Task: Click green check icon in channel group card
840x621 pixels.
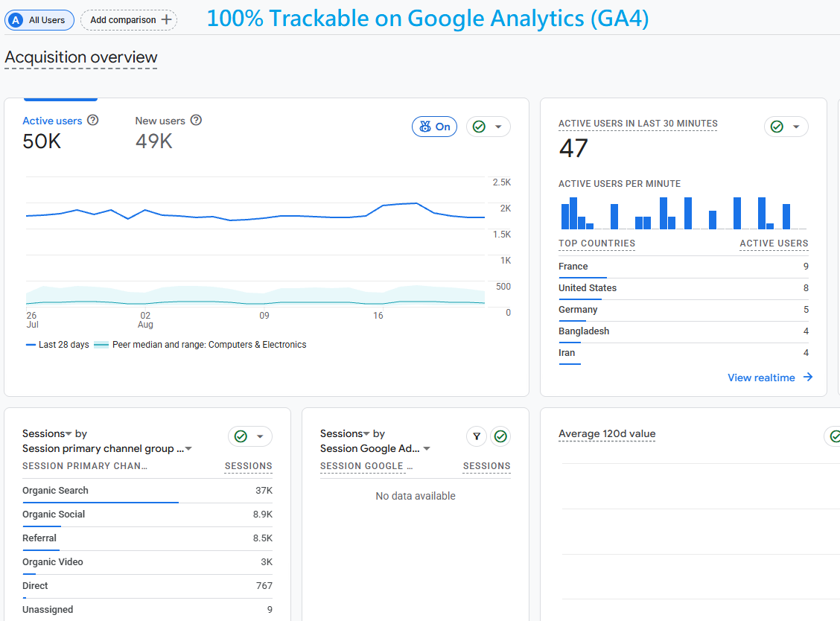Action: click(241, 436)
